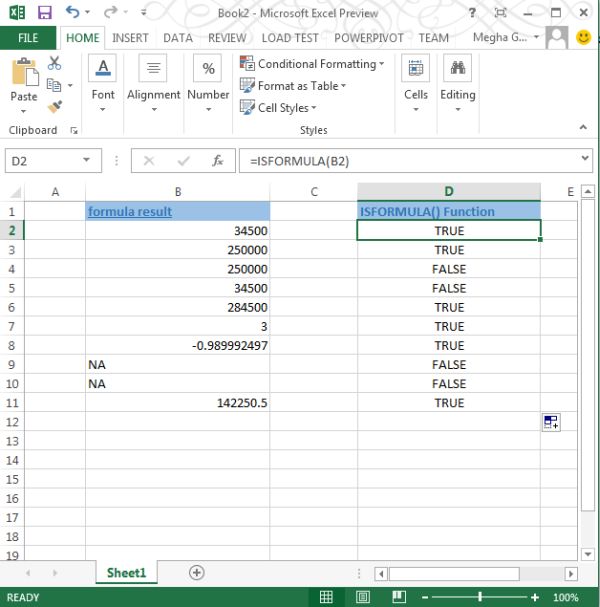Expand the formula bar chevron
The height and width of the screenshot is (607, 600).
585,158
